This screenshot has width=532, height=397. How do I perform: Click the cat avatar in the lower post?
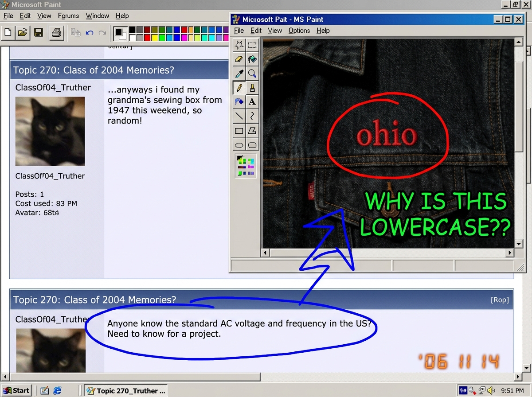coord(51,350)
